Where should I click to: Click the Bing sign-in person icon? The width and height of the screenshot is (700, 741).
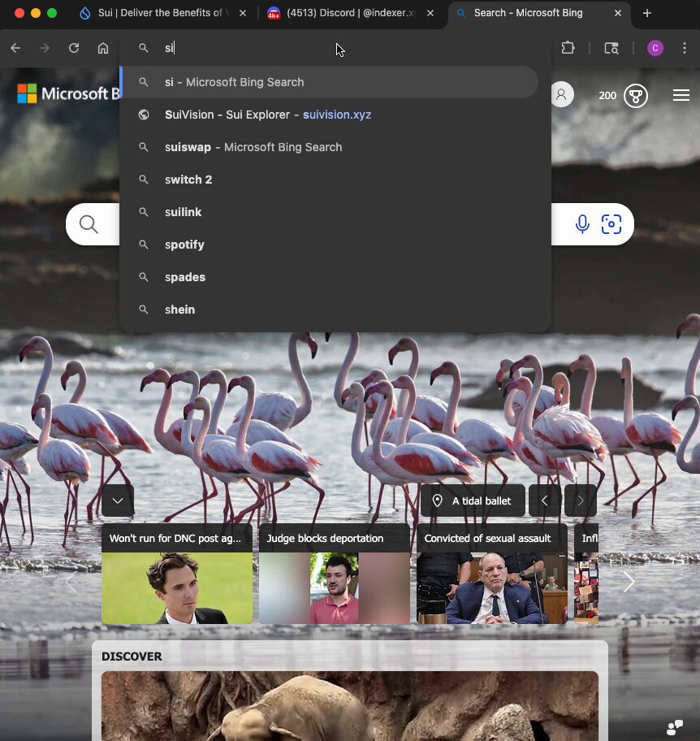tap(562, 95)
